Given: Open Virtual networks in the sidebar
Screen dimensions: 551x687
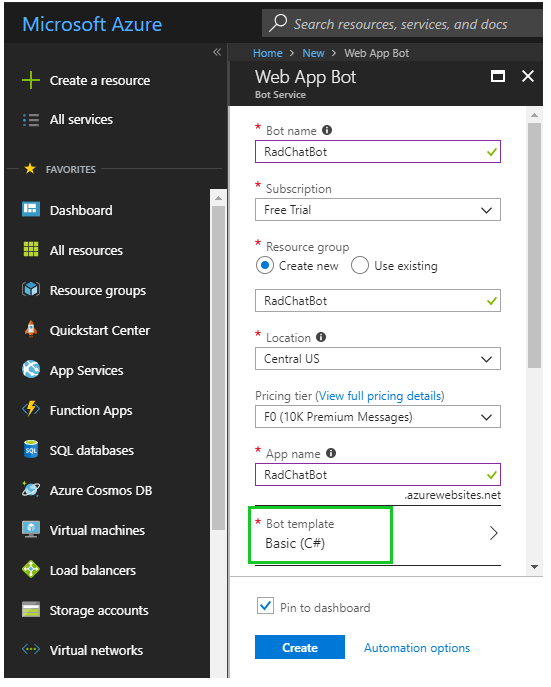Looking at the screenshot, I should [x=96, y=650].
